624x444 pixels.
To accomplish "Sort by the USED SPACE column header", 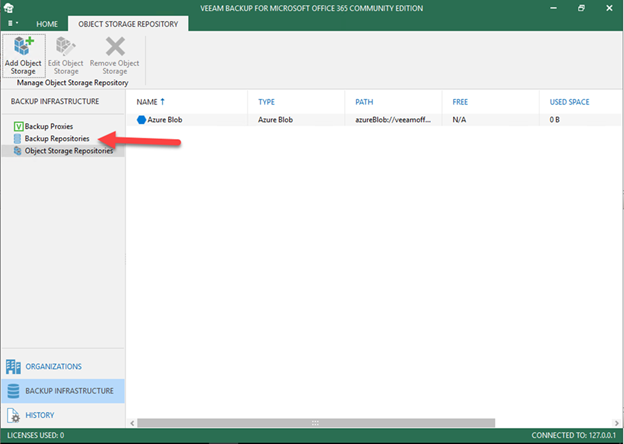I will [x=569, y=102].
